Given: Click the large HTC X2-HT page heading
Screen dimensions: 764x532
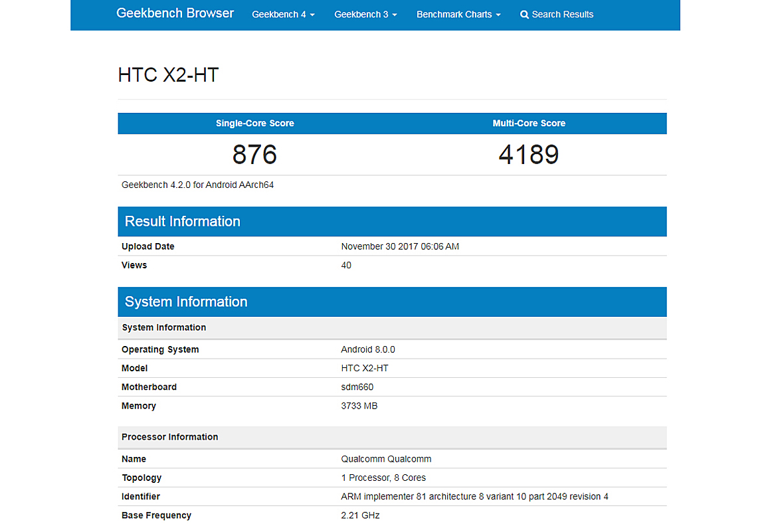Looking at the screenshot, I should tap(168, 75).
